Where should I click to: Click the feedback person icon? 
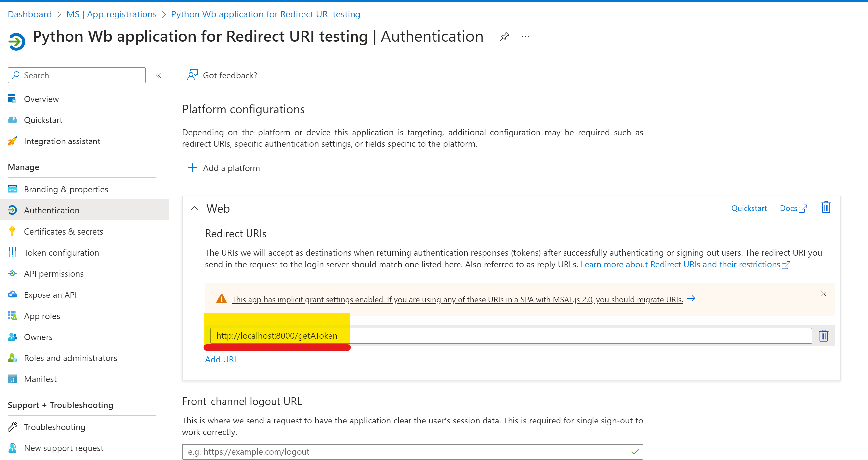pyautogui.click(x=193, y=75)
